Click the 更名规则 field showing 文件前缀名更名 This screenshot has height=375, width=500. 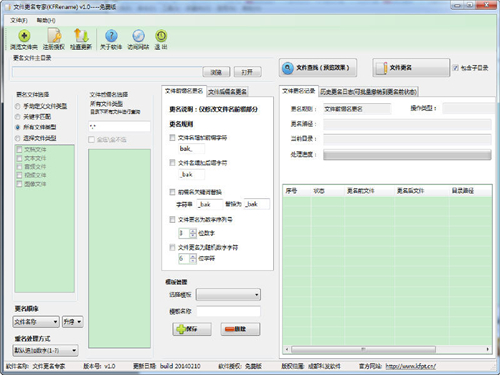coord(357,109)
